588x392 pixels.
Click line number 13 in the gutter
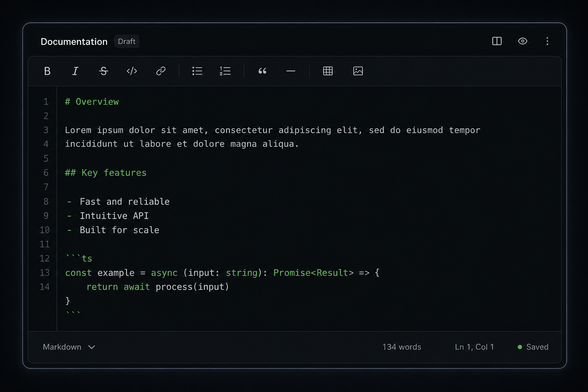(45, 273)
